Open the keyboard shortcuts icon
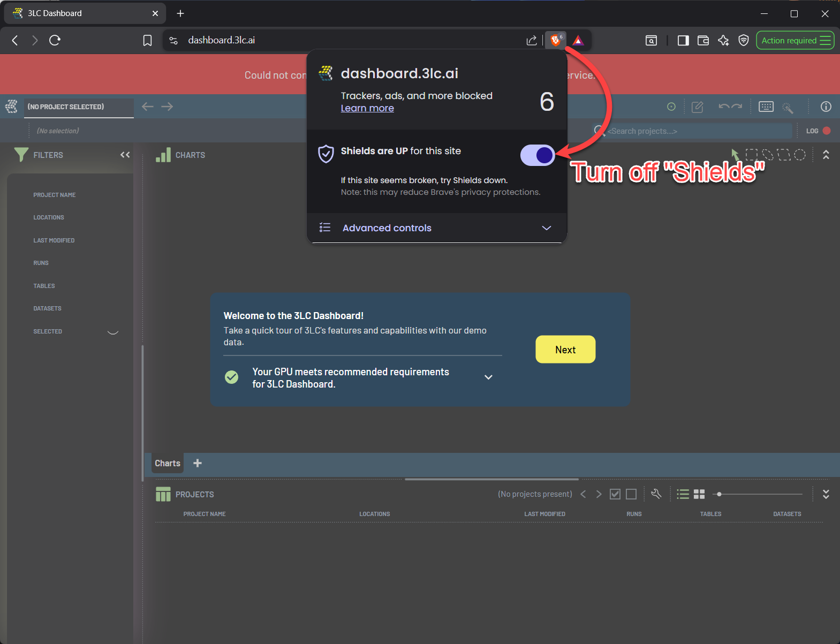 point(766,107)
